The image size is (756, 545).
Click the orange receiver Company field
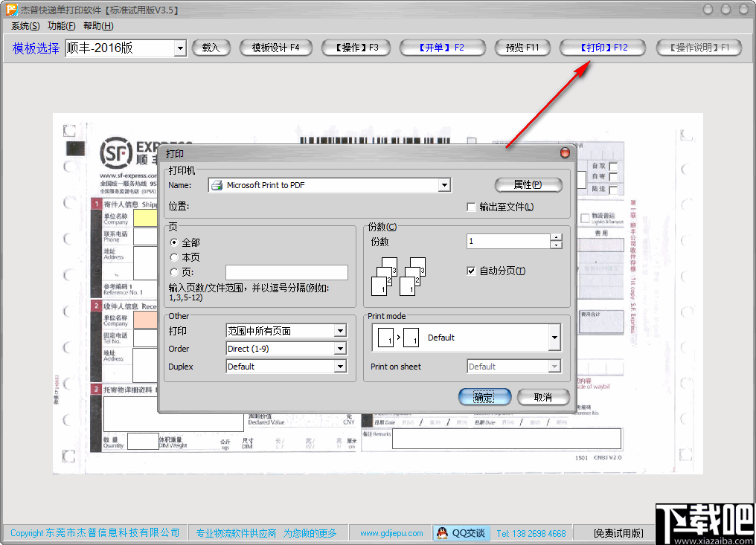pos(145,320)
